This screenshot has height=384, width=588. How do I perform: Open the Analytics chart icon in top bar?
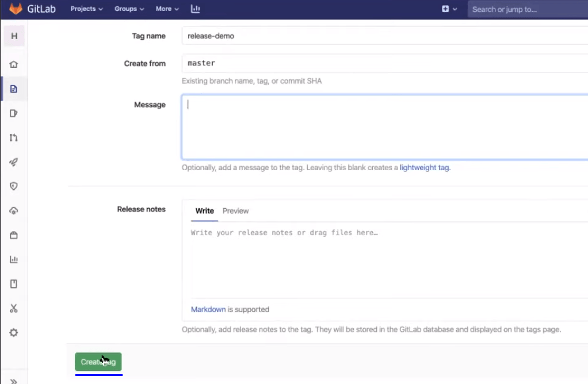(195, 9)
